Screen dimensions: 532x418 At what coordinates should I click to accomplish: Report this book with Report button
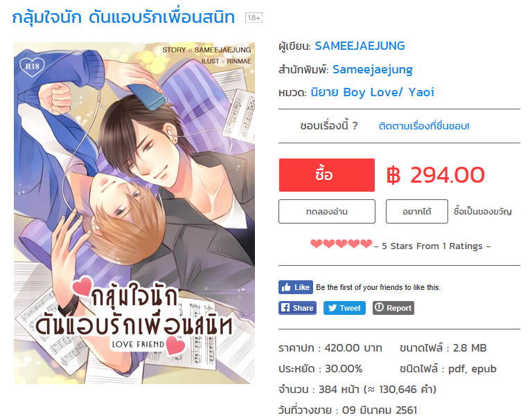(x=393, y=308)
